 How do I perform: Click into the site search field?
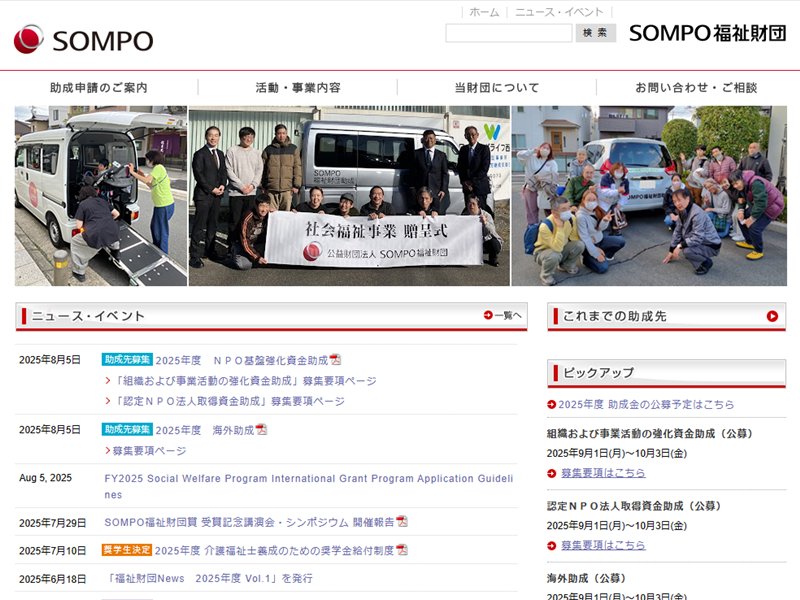[x=509, y=33]
